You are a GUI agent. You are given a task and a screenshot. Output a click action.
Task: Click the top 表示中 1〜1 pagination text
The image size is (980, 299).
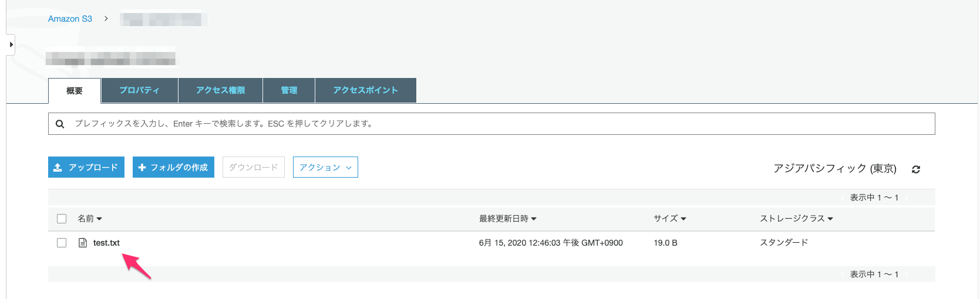(x=874, y=198)
